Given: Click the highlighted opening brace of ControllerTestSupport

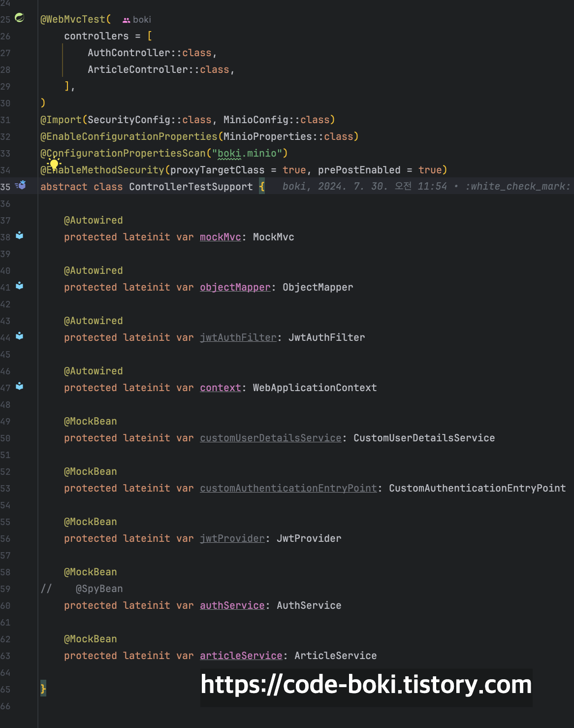Looking at the screenshot, I should 262,187.
